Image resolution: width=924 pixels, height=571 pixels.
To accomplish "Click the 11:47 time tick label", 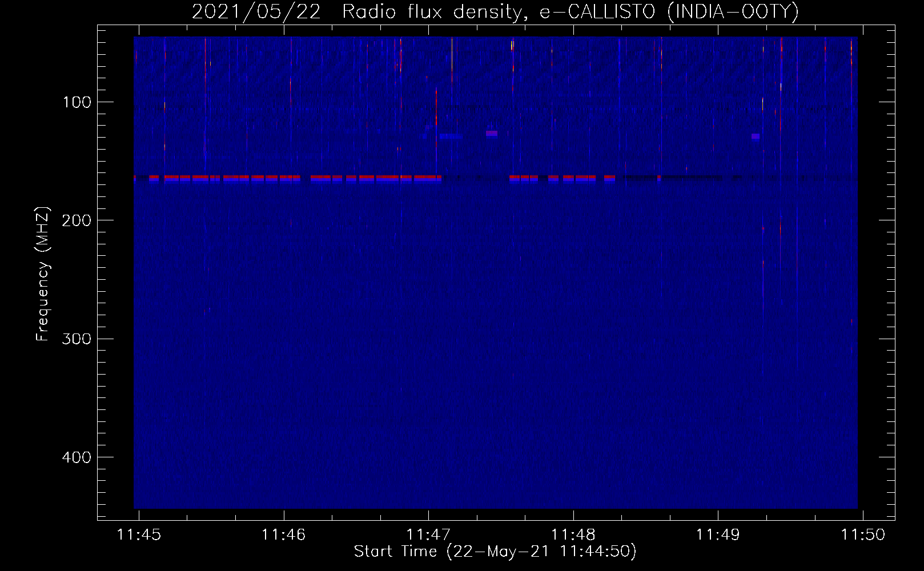I will [x=428, y=534].
